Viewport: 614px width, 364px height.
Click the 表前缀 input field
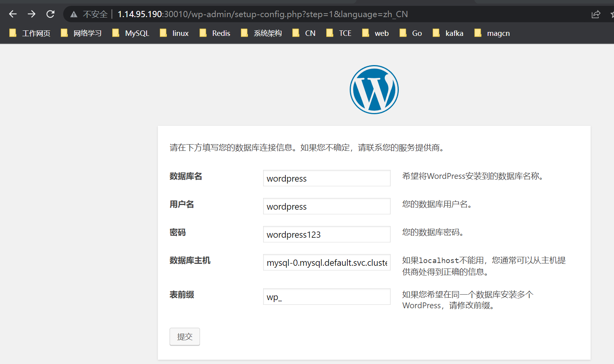click(327, 297)
